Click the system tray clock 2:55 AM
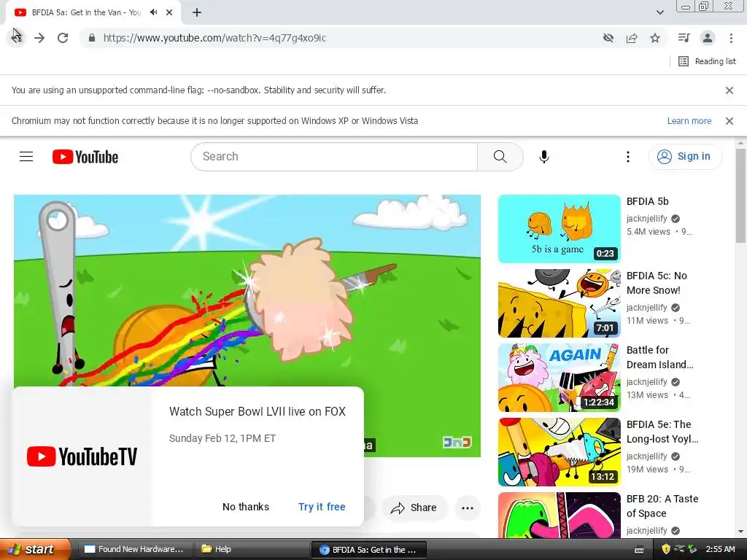 tap(720, 549)
